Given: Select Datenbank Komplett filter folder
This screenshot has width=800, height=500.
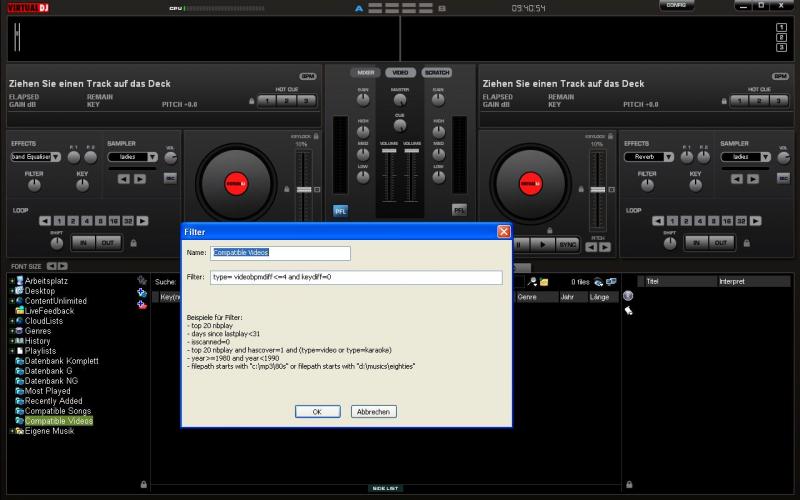Looking at the screenshot, I should 62,361.
